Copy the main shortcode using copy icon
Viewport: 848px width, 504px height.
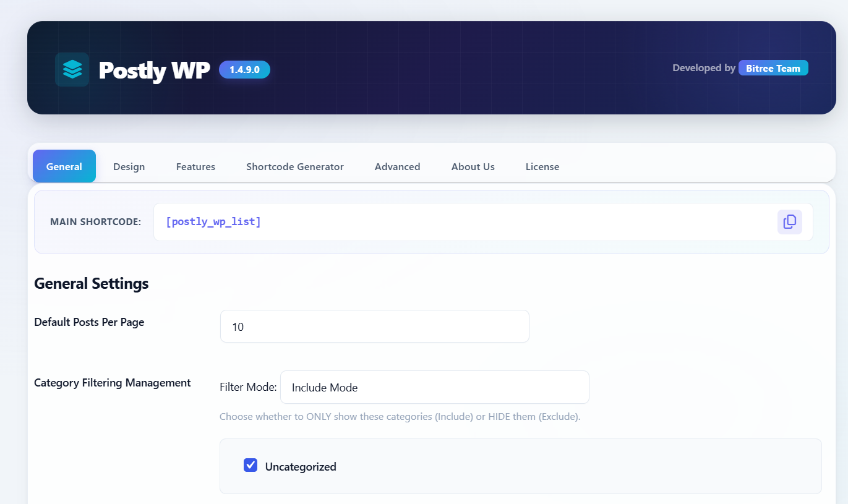[x=790, y=222]
